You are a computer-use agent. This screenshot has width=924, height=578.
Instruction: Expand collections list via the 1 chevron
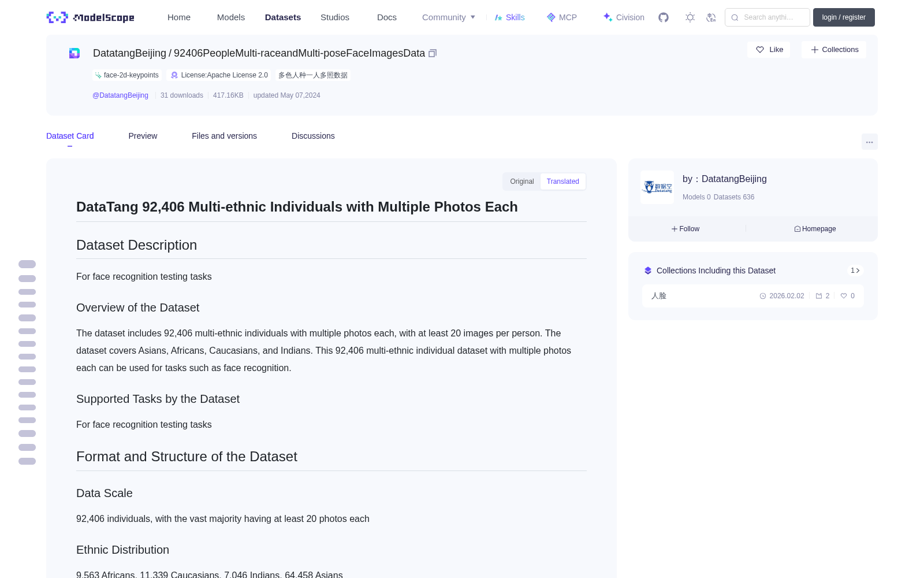(x=855, y=271)
